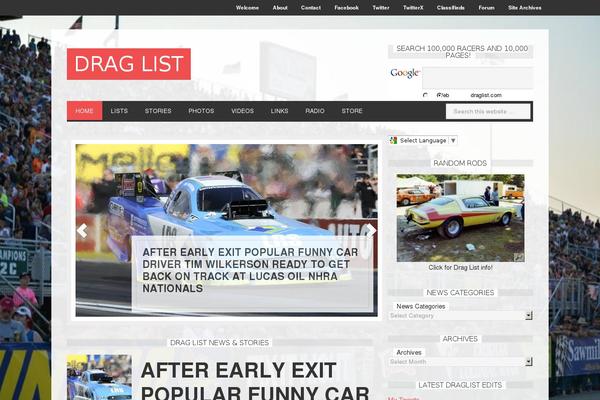Click the About link in top bar
The height and width of the screenshot is (400, 600).
(280, 8)
